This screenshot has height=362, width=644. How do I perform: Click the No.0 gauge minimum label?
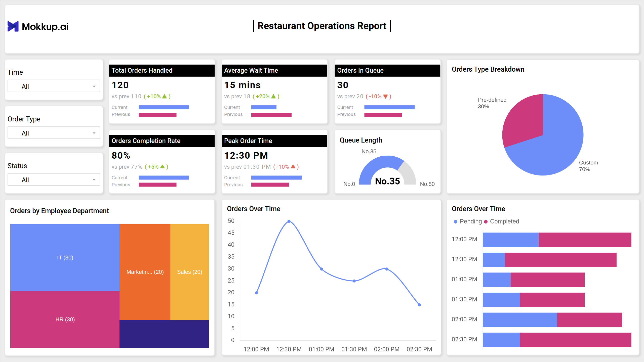pyautogui.click(x=349, y=184)
